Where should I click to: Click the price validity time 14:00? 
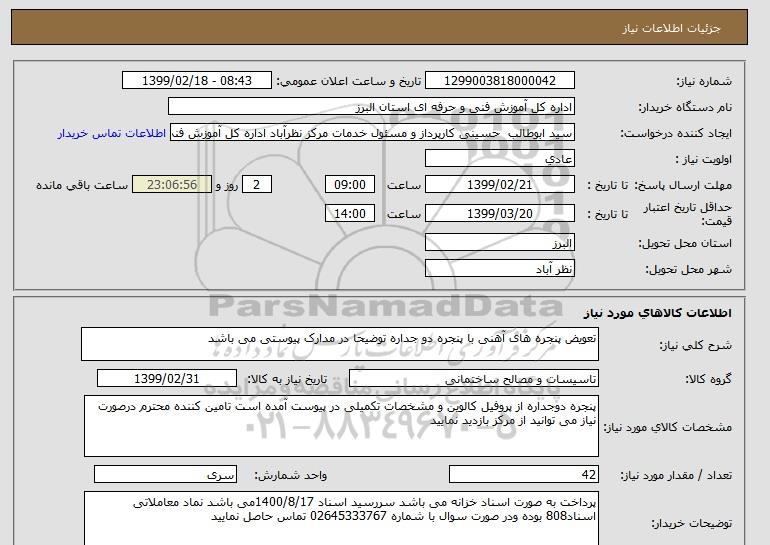(350, 214)
